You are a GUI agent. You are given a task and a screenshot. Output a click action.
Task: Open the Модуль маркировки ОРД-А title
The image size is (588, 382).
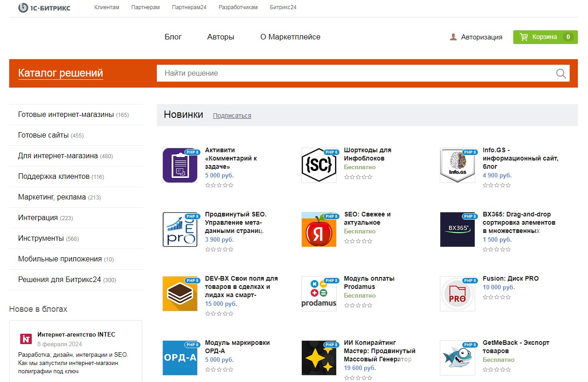tap(237, 347)
